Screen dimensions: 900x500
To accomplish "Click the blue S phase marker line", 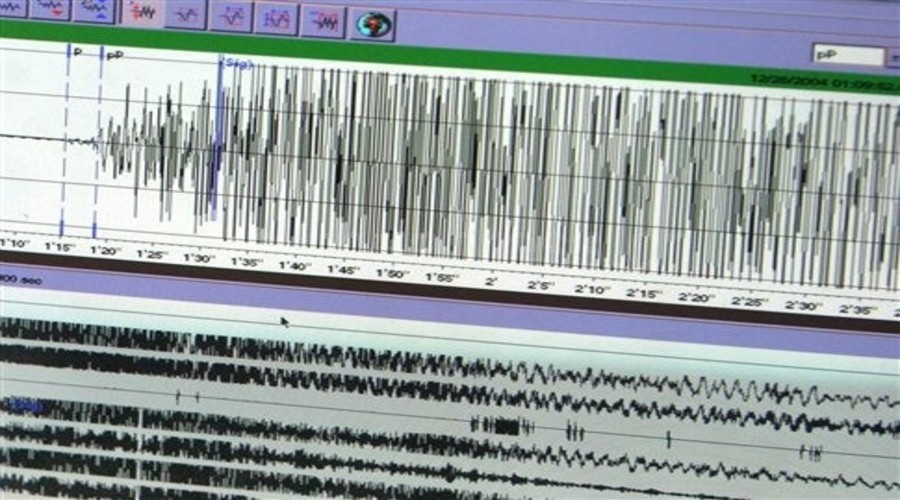I will 218,140.
